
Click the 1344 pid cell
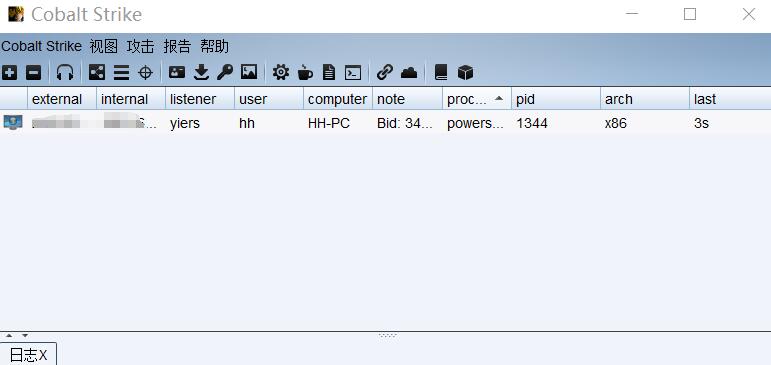[x=556, y=123]
